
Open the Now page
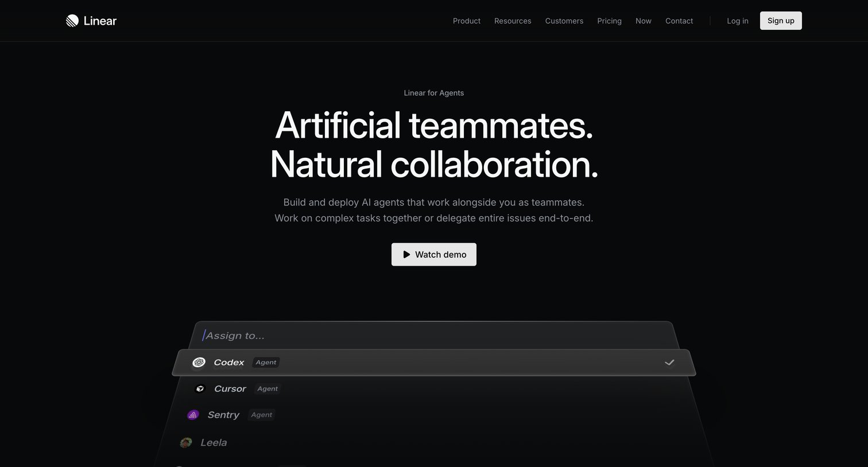pyautogui.click(x=644, y=21)
